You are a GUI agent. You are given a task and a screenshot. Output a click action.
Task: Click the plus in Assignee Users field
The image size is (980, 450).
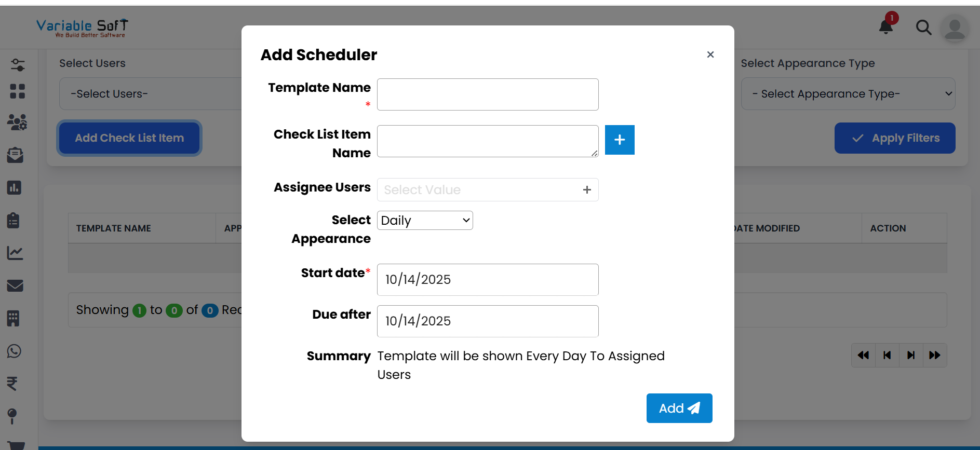click(x=587, y=190)
